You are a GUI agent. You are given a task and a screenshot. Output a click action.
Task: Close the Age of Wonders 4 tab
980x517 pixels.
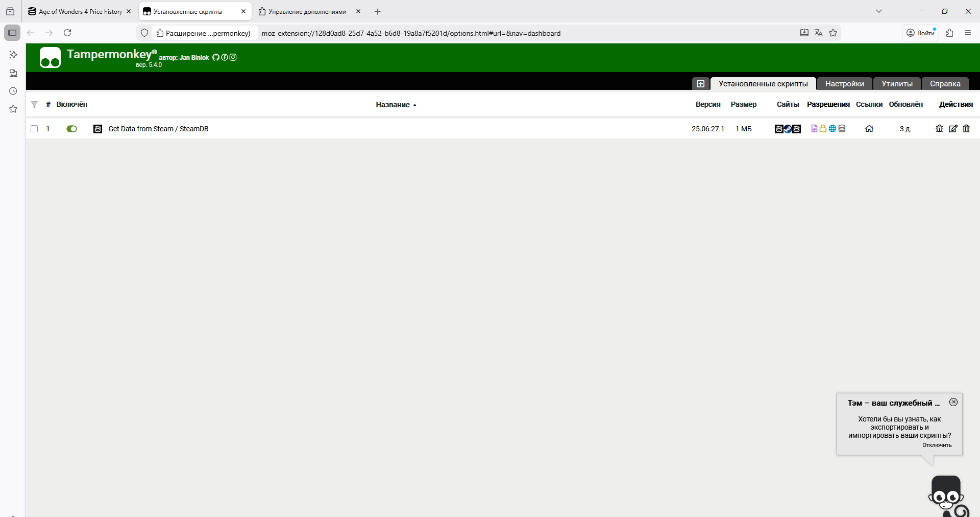(129, 11)
